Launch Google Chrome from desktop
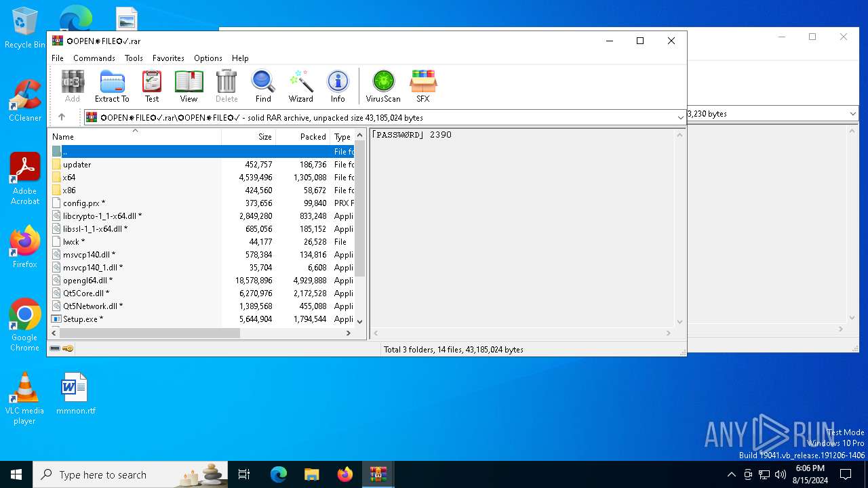868x488 pixels. [x=25, y=325]
